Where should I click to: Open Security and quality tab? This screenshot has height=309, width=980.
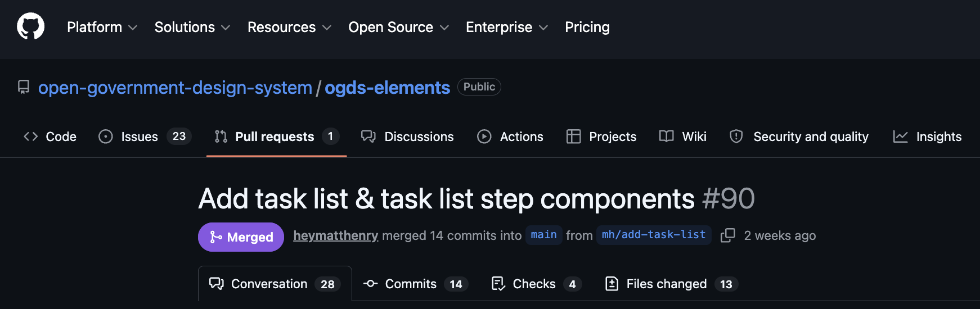799,137
